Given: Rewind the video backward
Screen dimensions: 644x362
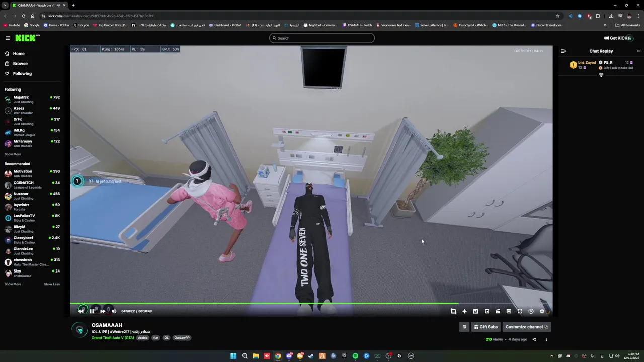Looking at the screenshot, I should tap(81, 311).
